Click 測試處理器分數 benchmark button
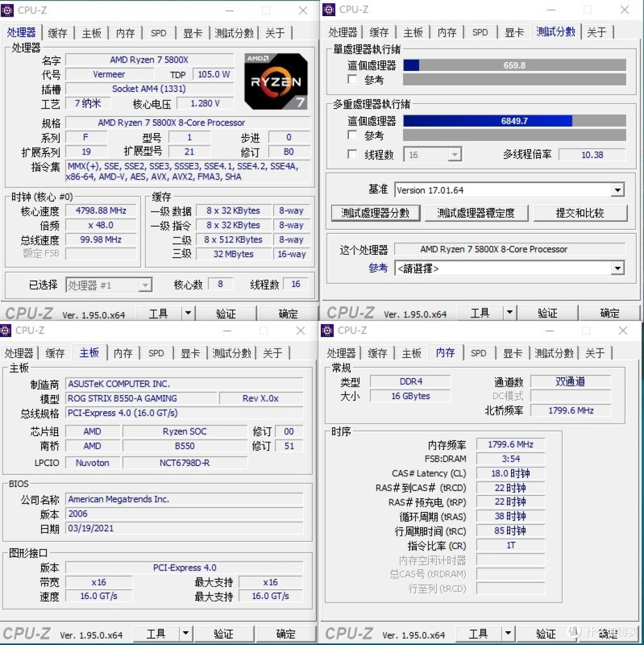 [375, 212]
